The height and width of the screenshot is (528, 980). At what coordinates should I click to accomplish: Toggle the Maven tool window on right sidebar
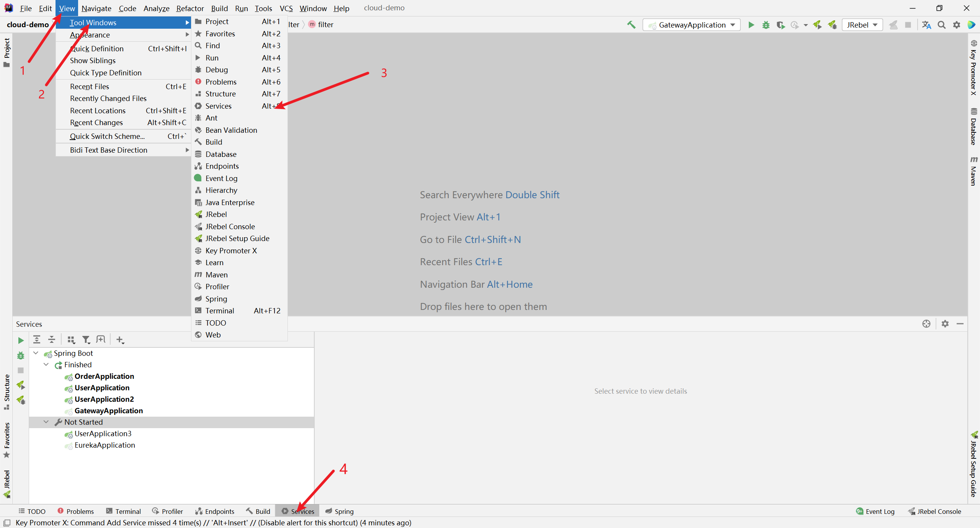(973, 171)
